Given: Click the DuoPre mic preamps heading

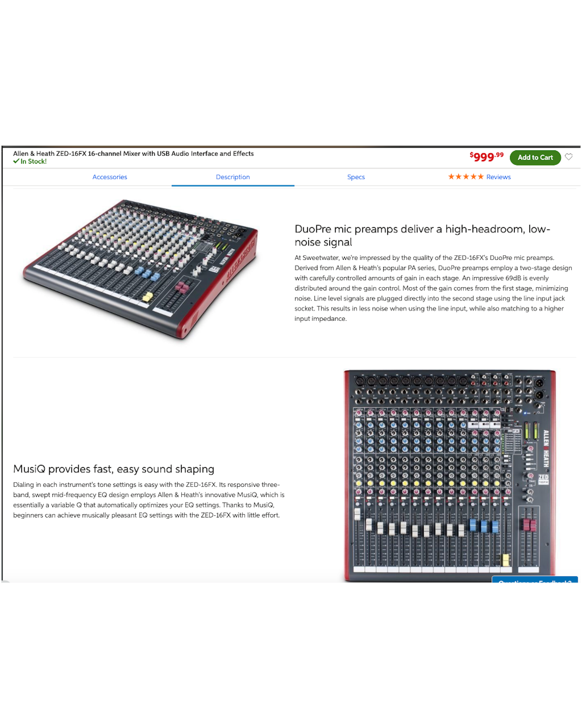Looking at the screenshot, I should click(422, 235).
